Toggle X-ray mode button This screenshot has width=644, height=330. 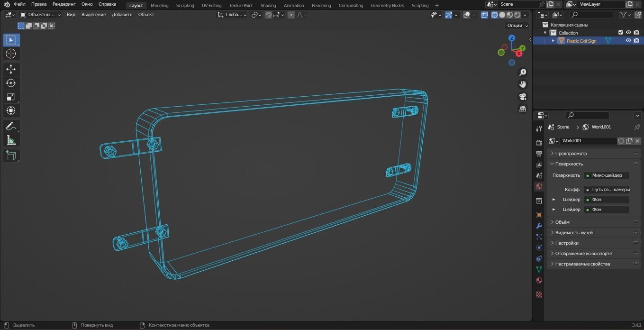point(484,15)
